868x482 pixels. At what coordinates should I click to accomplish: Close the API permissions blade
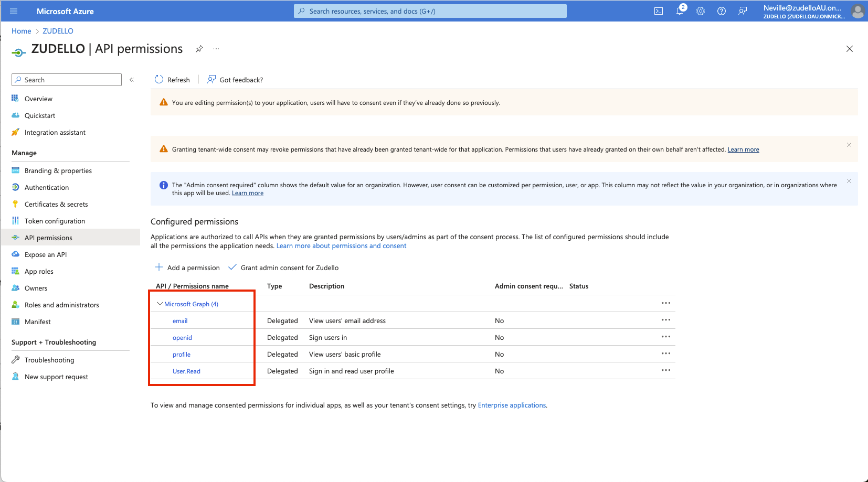(850, 49)
